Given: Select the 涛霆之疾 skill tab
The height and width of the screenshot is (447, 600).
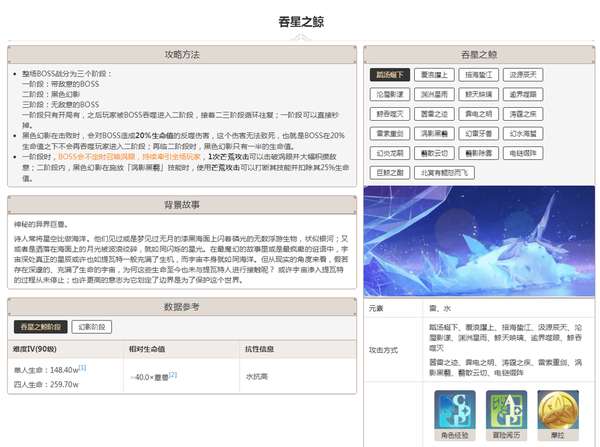Looking at the screenshot, I should pyautogui.click(x=523, y=114).
